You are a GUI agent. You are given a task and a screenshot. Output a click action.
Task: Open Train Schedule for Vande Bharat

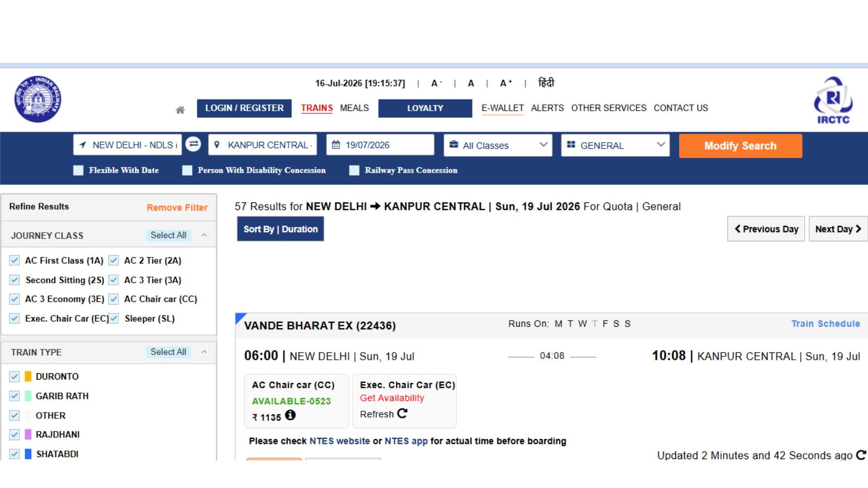pos(826,324)
